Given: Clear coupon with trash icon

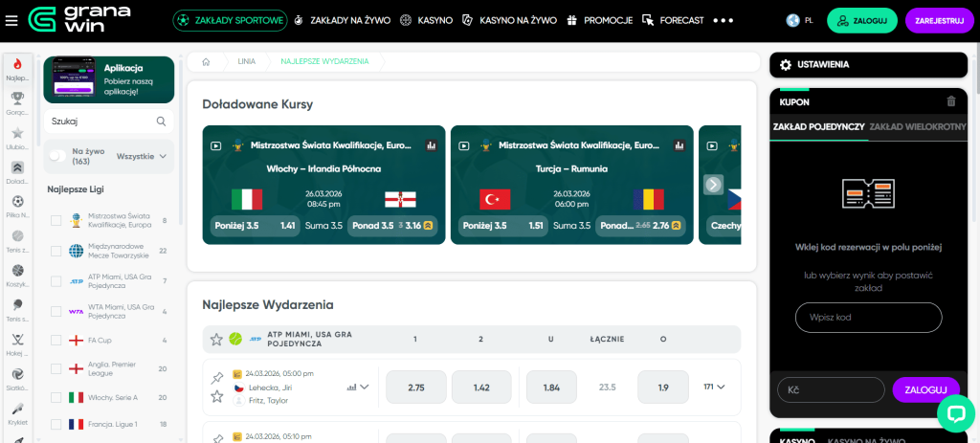Looking at the screenshot, I should click(951, 101).
